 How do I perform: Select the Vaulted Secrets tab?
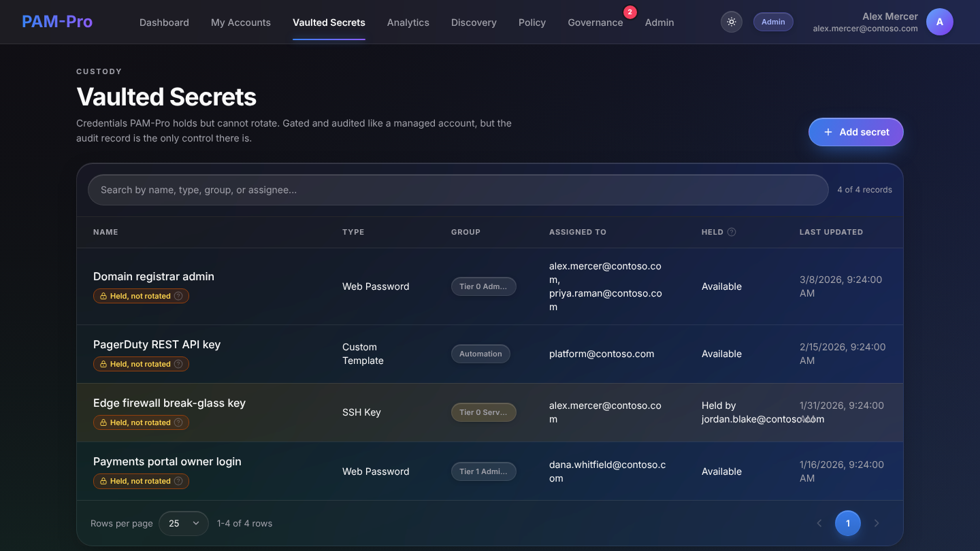click(329, 22)
